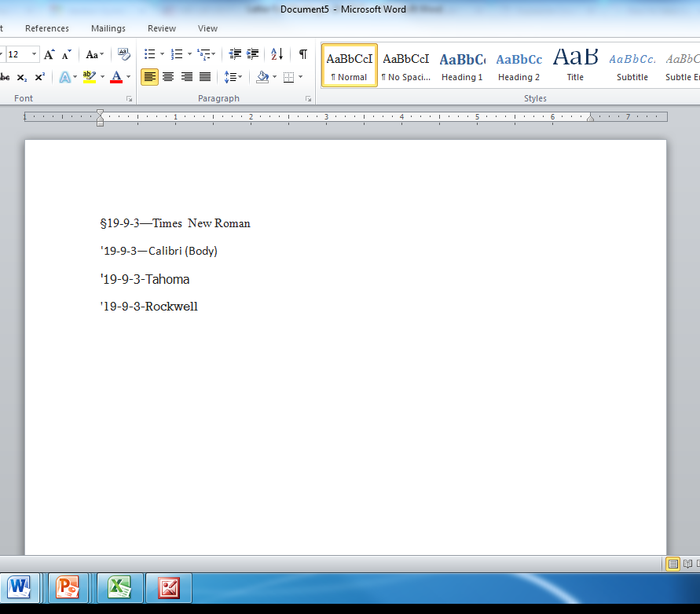Toggle superscript formatting
This screenshot has width=700, height=614.
40,77
